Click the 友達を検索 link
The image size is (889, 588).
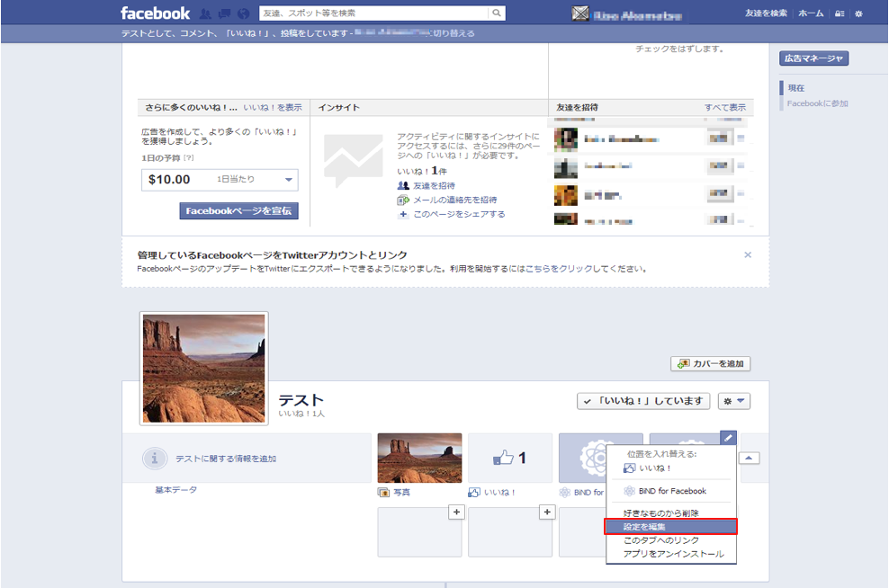pyautogui.click(x=766, y=13)
